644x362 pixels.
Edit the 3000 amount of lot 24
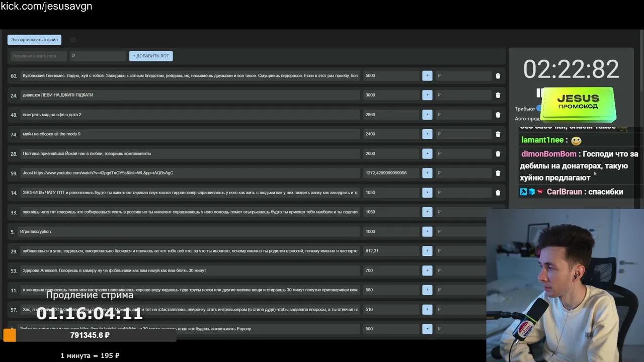(391, 95)
